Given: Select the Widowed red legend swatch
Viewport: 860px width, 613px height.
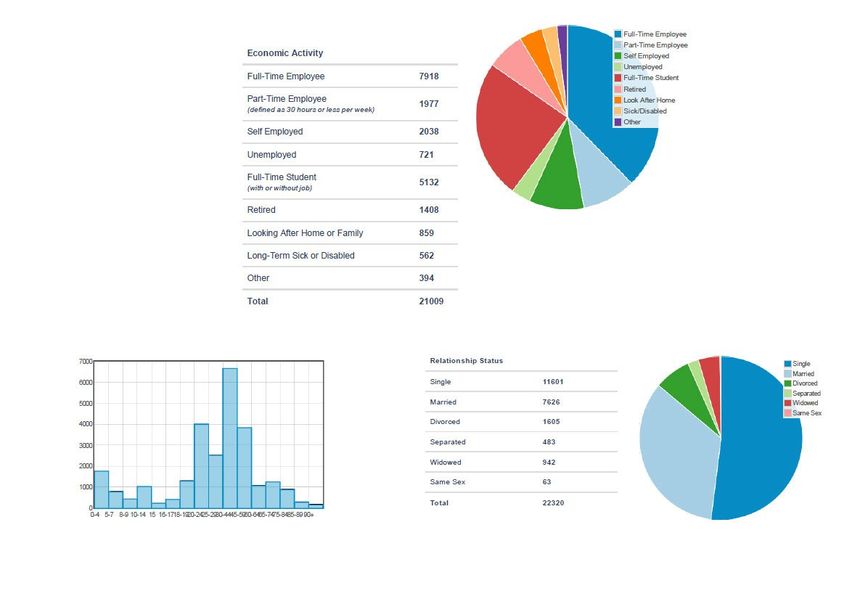Looking at the screenshot, I should (788, 403).
